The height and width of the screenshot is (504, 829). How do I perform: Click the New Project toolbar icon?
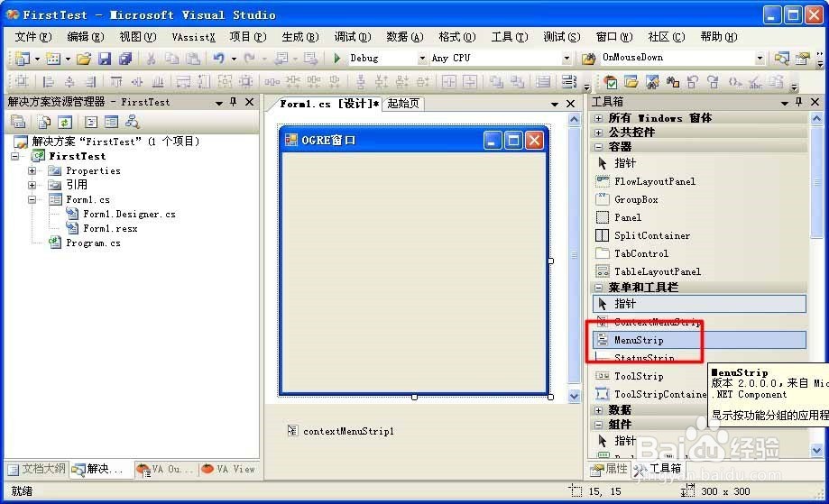pyautogui.click(x=23, y=58)
